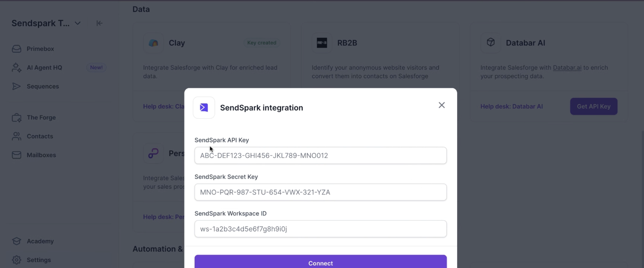Click the SendSpark API Key field

pos(320,155)
